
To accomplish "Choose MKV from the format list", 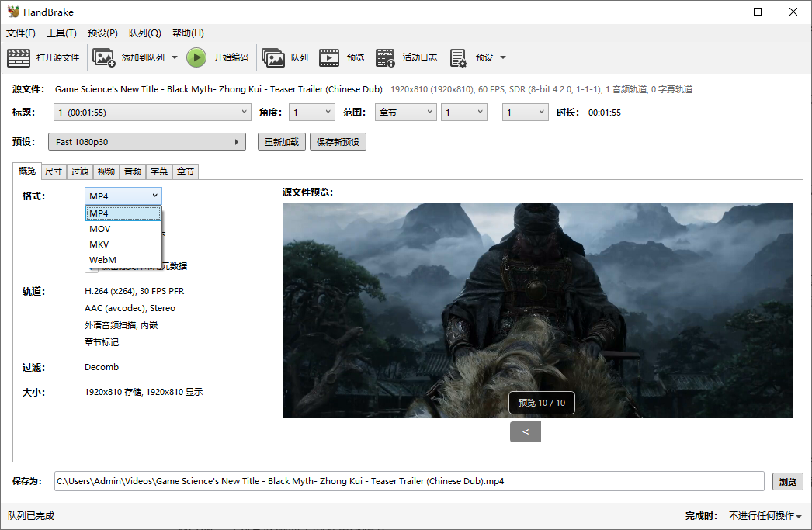I will click(x=123, y=244).
